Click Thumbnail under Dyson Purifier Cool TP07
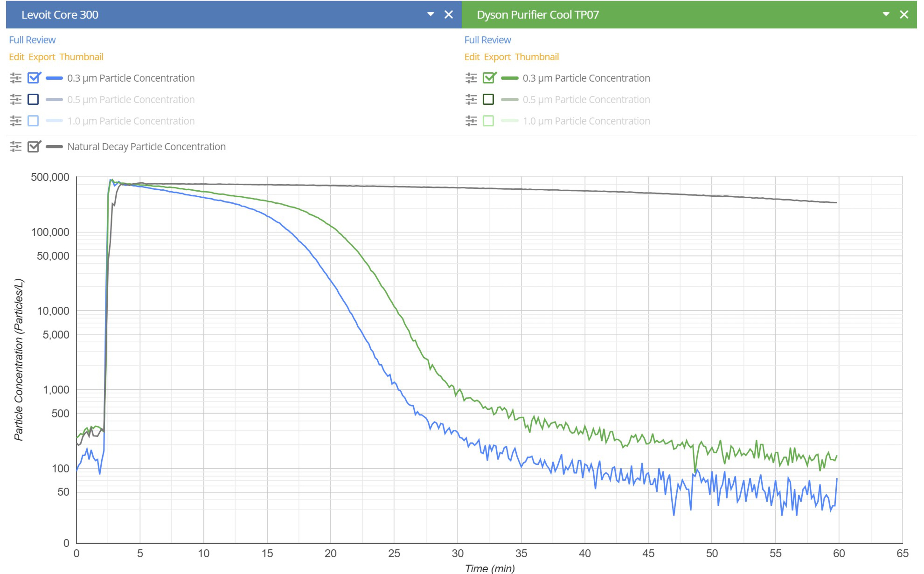Viewport: 924px width, 574px height. coord(537,57)
